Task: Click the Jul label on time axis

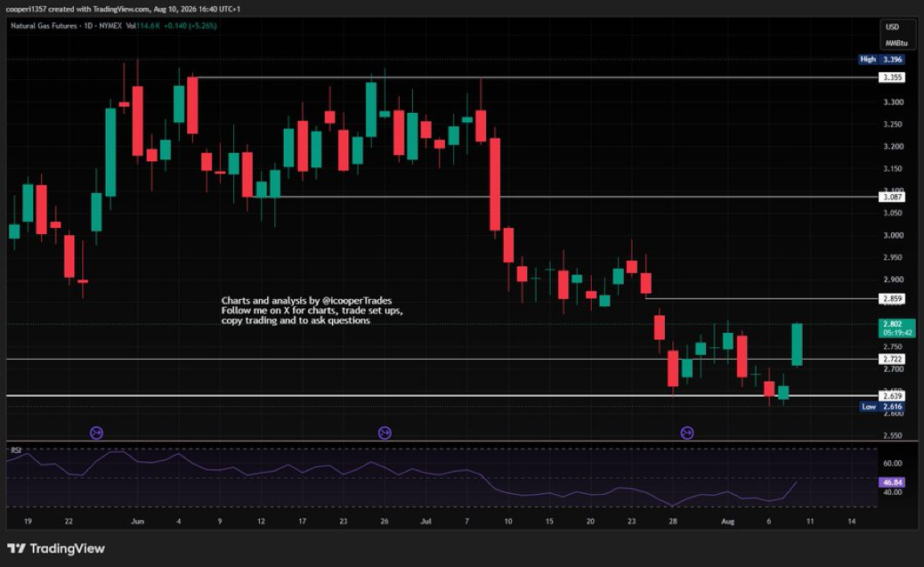Action: coord(426,521)
